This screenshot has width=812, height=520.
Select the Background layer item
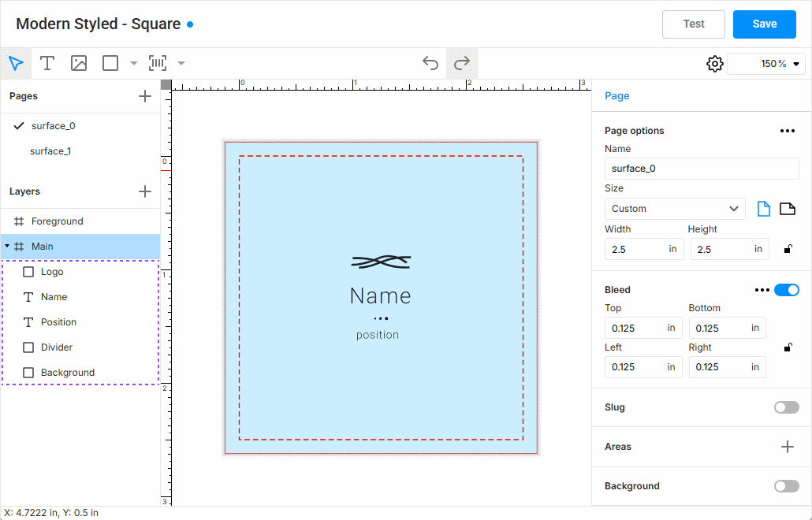pyautogui.click(x=80, y=373)
